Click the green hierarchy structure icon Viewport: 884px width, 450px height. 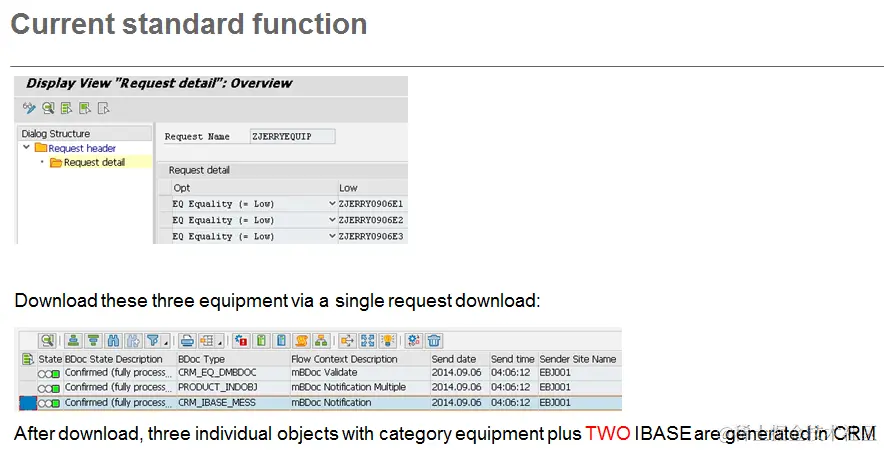click(321, 341)
